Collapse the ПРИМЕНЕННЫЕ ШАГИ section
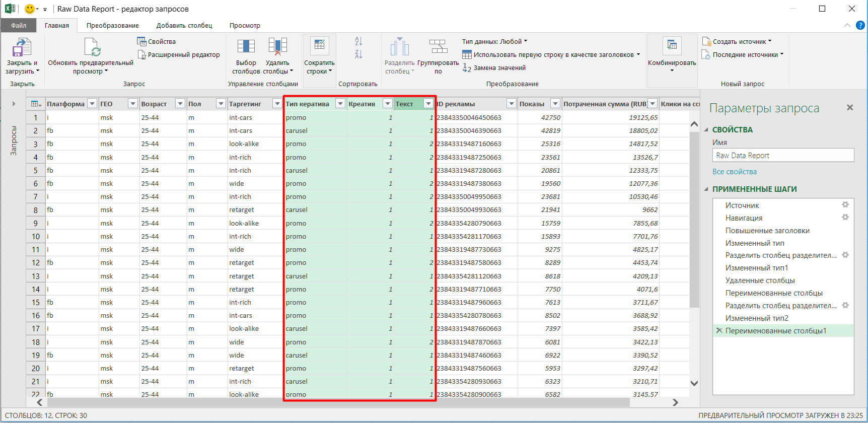 [x=706, y=189]
